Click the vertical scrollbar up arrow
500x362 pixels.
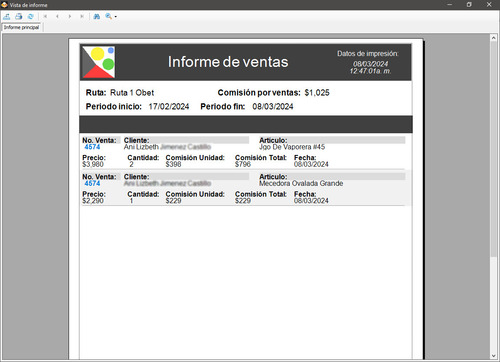tap(493, 38)
